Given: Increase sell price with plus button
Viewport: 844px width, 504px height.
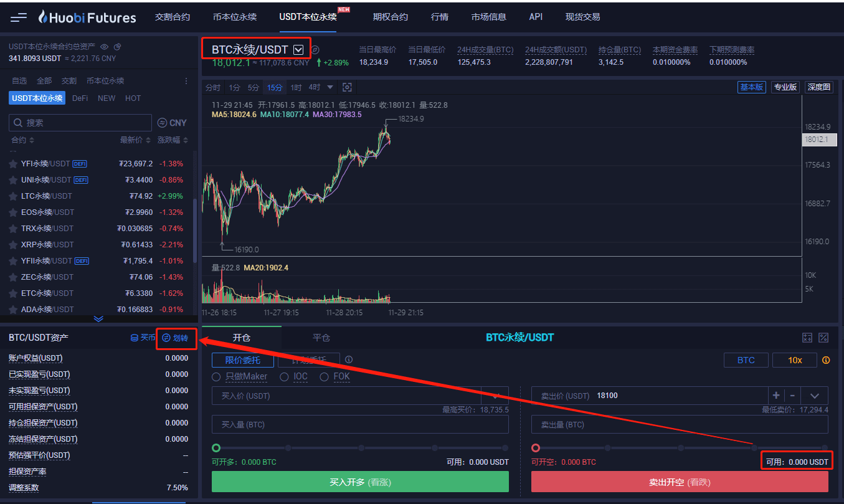Looking at the screenshot, I should [776, 396].
